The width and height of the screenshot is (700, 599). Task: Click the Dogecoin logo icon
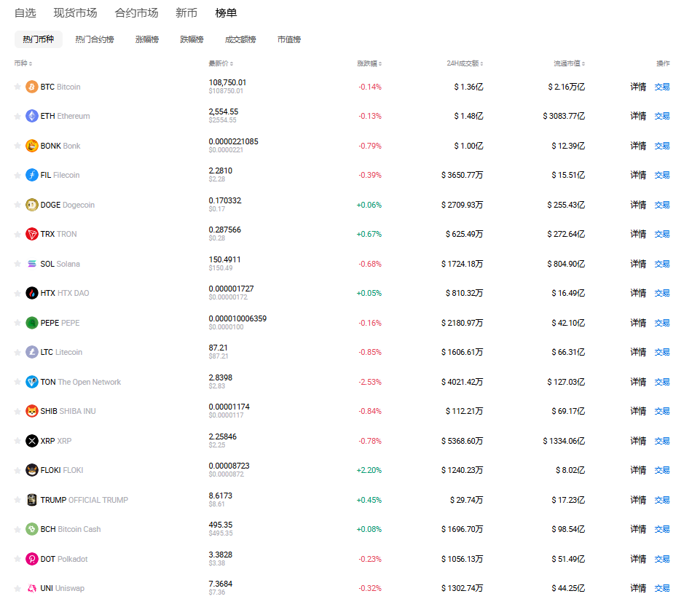point(32,205)
